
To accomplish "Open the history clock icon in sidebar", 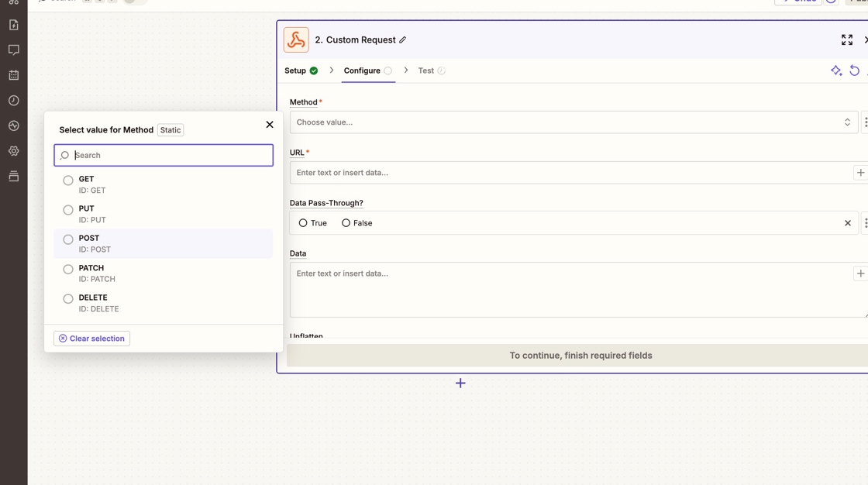I will (x=14, y=100).
